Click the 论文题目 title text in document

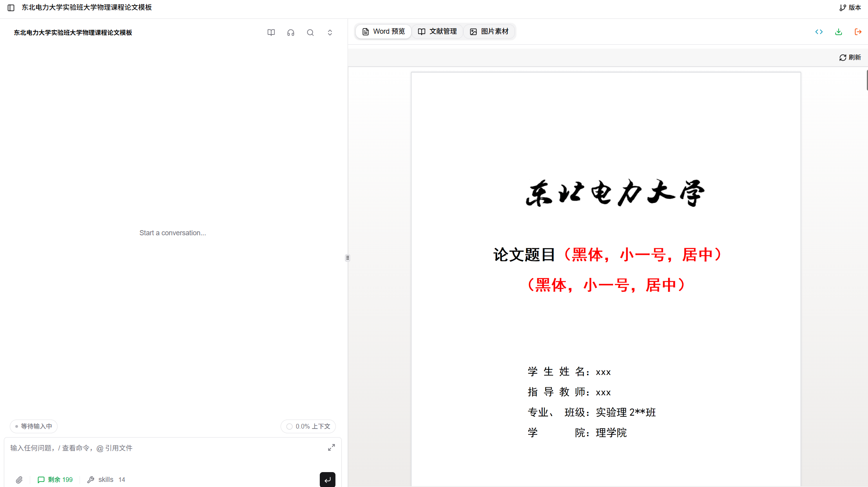point(524,255)
